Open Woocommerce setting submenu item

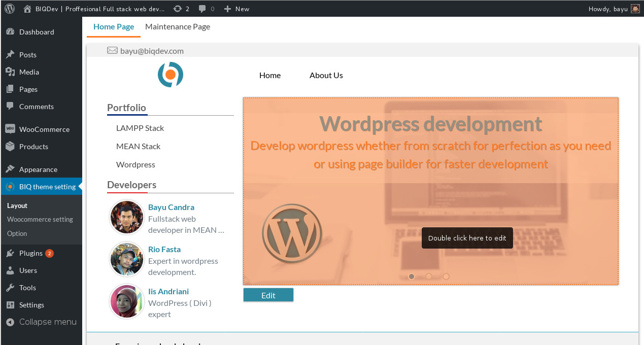point(40,220)
